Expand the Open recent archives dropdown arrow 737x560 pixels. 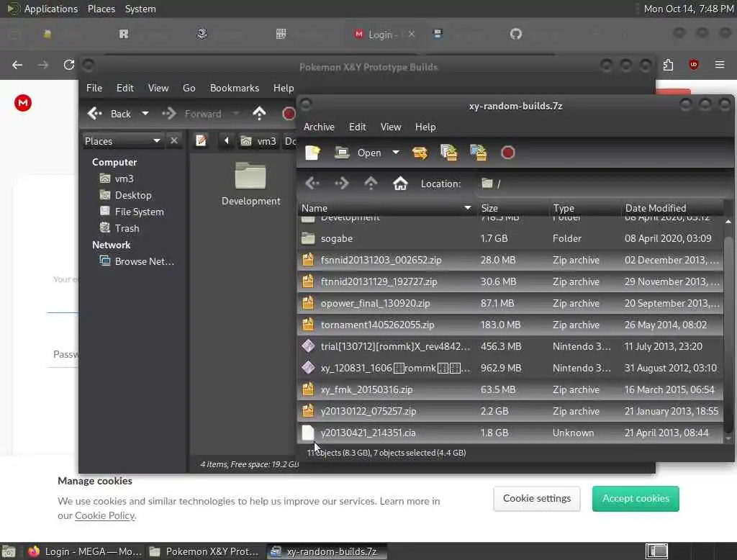[396, 153]
